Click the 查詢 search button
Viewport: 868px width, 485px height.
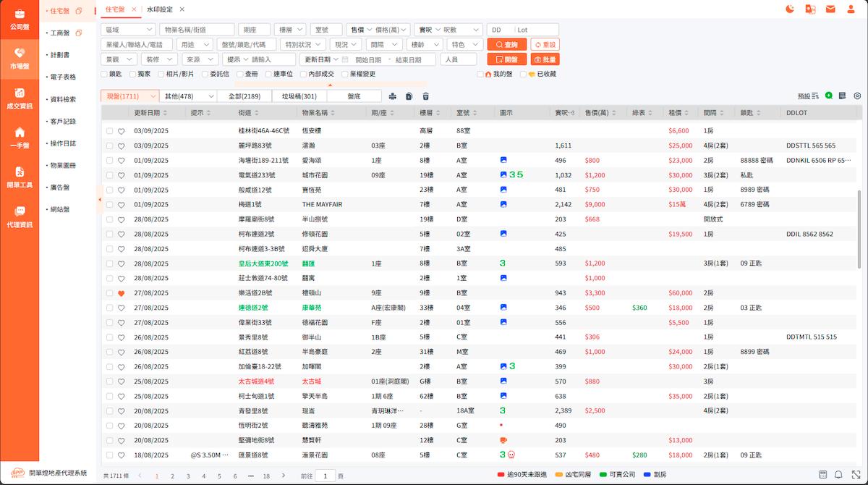pos(506,44)
